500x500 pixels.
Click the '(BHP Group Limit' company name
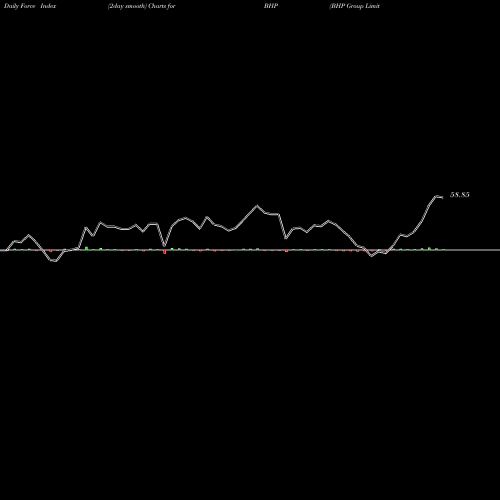tap(355, 6)
